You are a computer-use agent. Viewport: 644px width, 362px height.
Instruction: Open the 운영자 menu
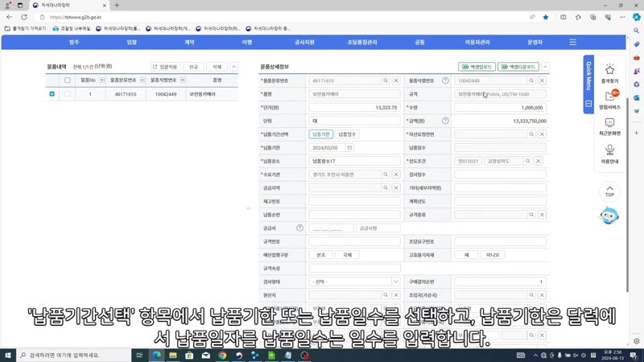[535, 43]
